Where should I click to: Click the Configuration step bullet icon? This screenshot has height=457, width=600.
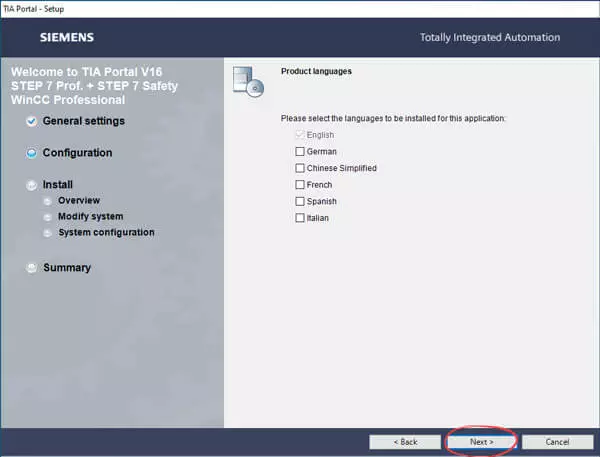(x=32, y=153)
